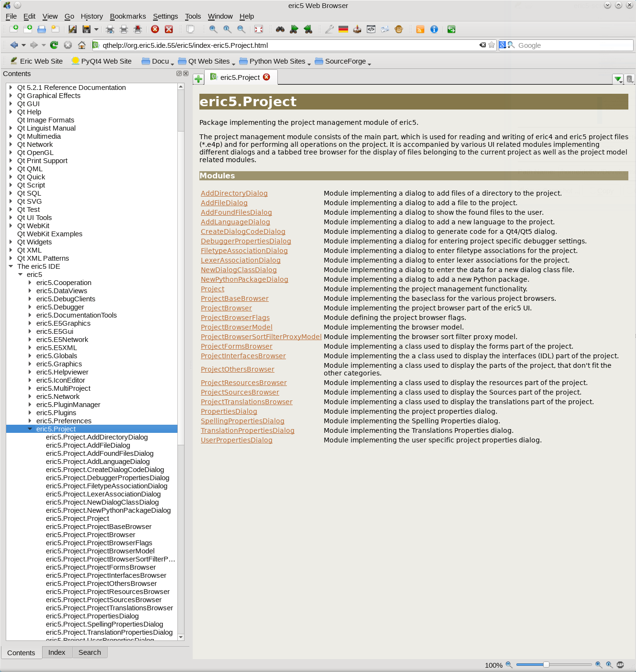
Task: Collapse the eric5.Project tree node
Action: (30, 429)
